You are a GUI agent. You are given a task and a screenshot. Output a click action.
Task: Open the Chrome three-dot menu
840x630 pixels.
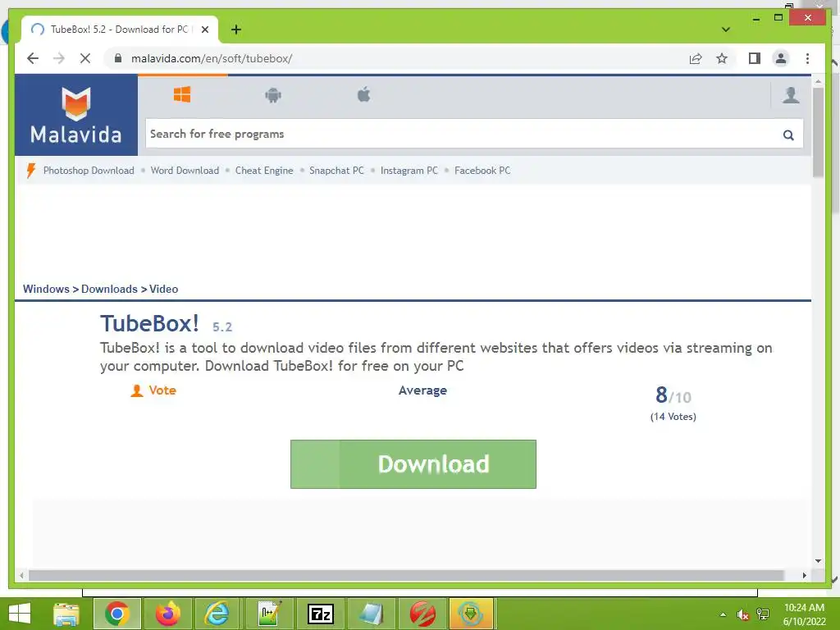click(x=807, y=58)
